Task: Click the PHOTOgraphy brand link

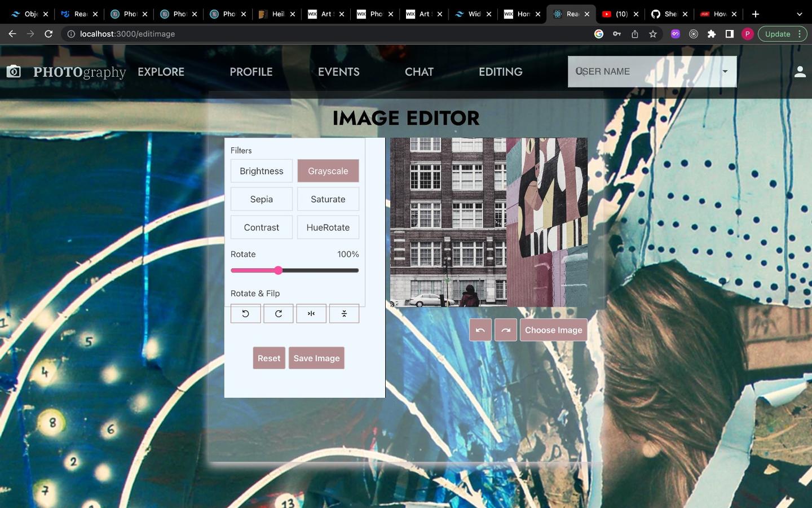Action: tap(80, 72)
